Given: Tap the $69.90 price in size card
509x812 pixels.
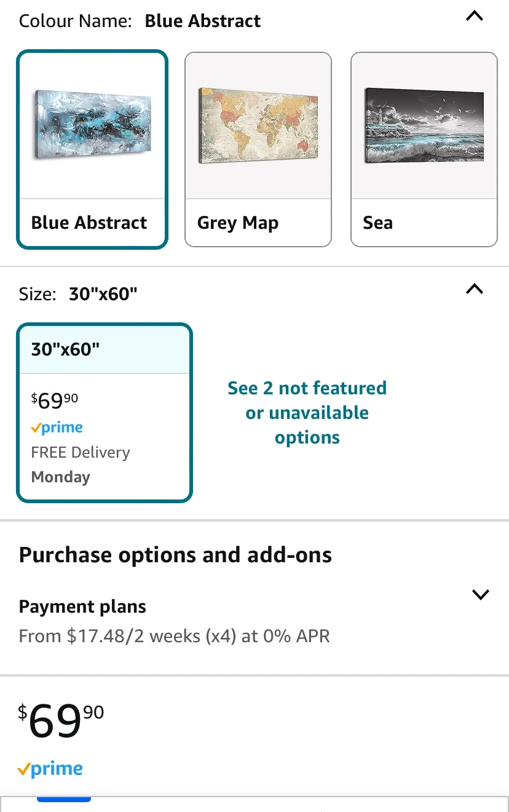Looking at the screenshot, I should 55,400.
